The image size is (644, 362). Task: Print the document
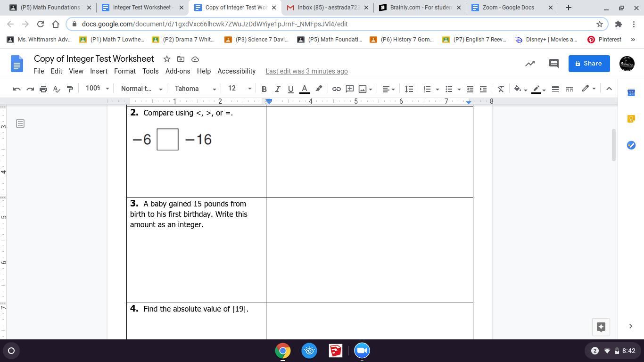coord(43,89)
